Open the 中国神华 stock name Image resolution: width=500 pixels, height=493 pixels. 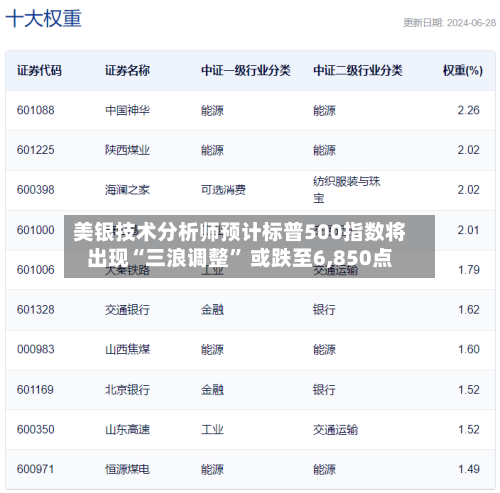(x=127, y=110)
